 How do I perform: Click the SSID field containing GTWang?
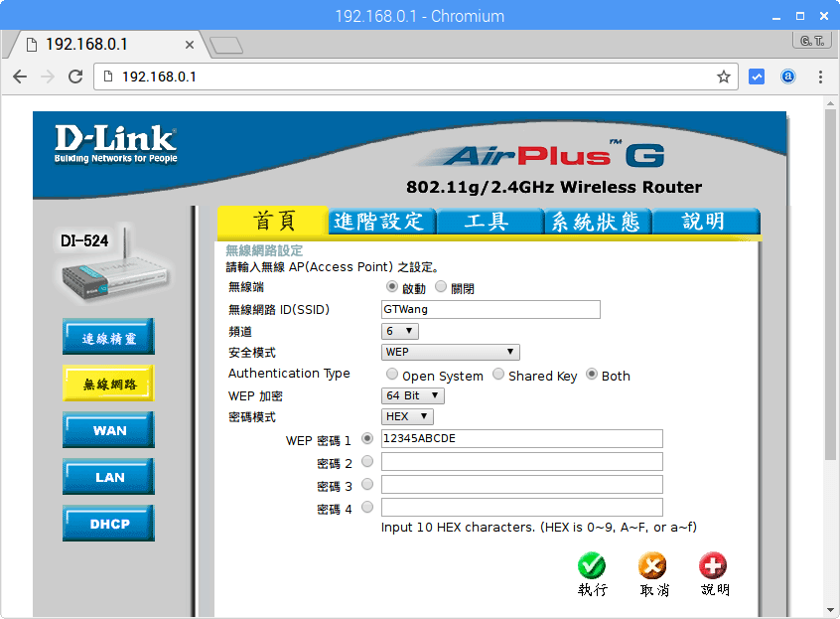tap(490, 309)
